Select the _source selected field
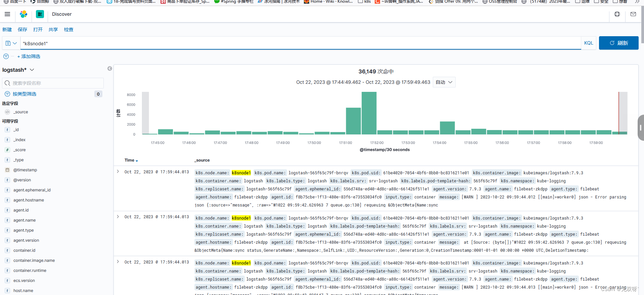The height and width of the screenshot is (295, 644). (x=20, y=112)
